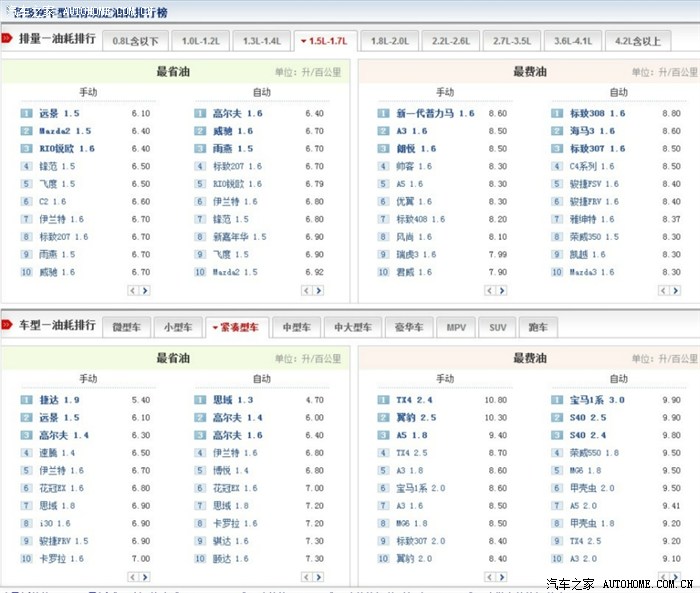Open the 速腾 1.4 entry

click(x=57, y=453)
